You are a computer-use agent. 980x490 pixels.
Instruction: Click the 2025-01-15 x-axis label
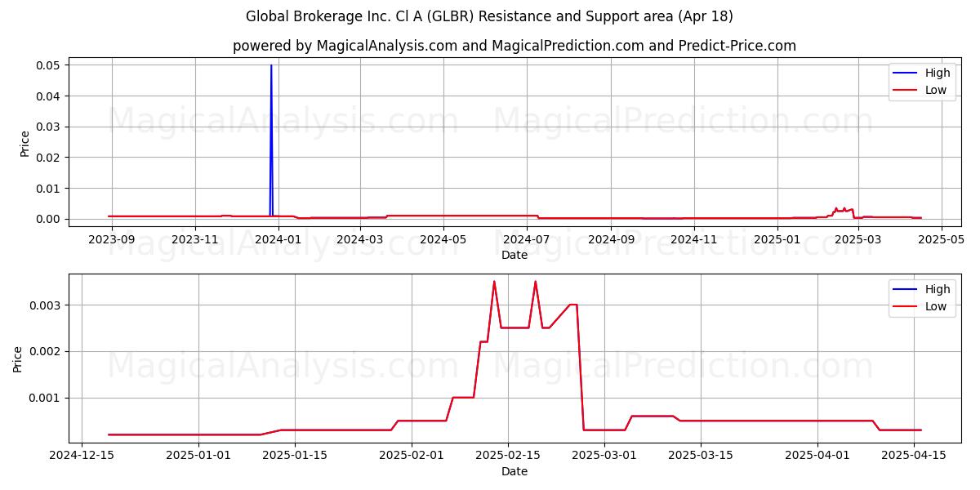(x=296, y=456)
